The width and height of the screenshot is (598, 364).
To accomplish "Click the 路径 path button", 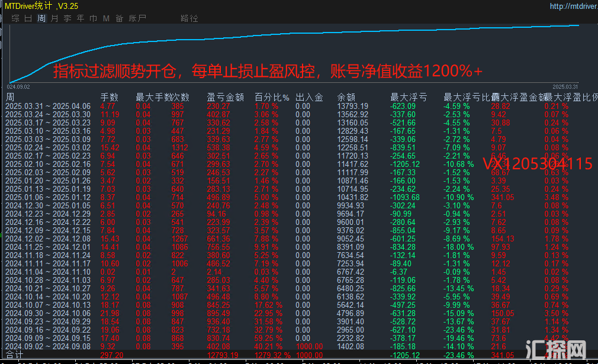I will 189,18.
